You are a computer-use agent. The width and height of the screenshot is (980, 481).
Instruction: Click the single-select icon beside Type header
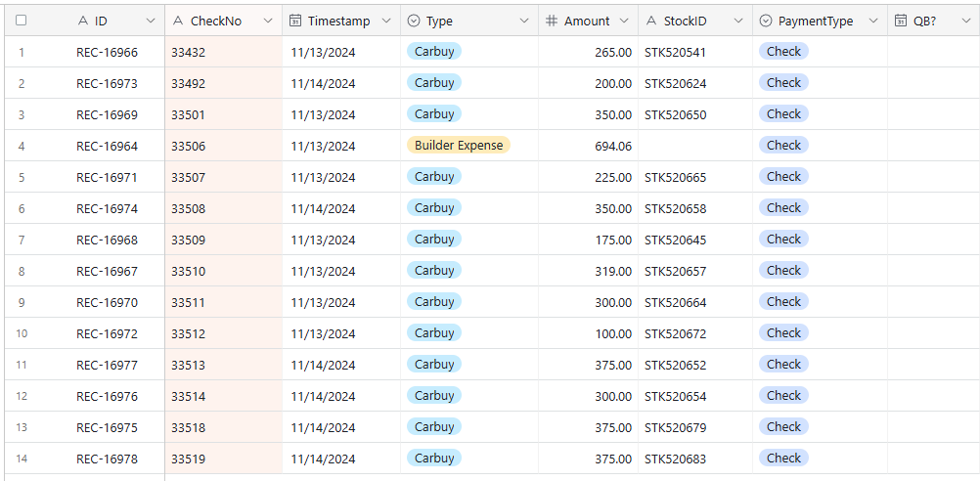tap(413, 22)
